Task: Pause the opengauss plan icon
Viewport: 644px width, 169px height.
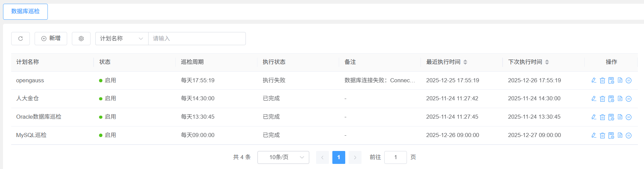Action: [628, 80]
